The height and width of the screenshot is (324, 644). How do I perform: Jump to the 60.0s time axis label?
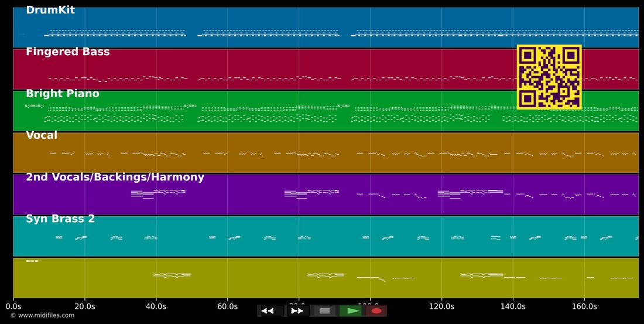[228, 306]
